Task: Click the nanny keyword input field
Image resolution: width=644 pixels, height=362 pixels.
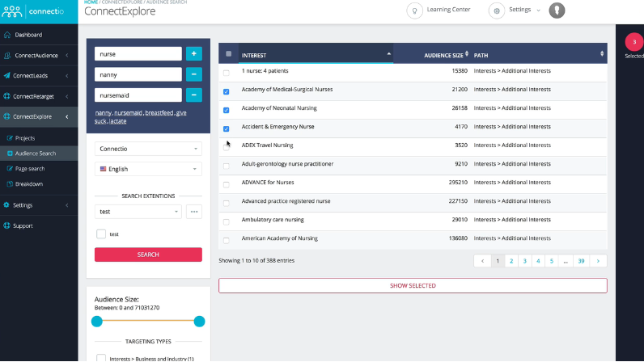Action: point(138,74)
